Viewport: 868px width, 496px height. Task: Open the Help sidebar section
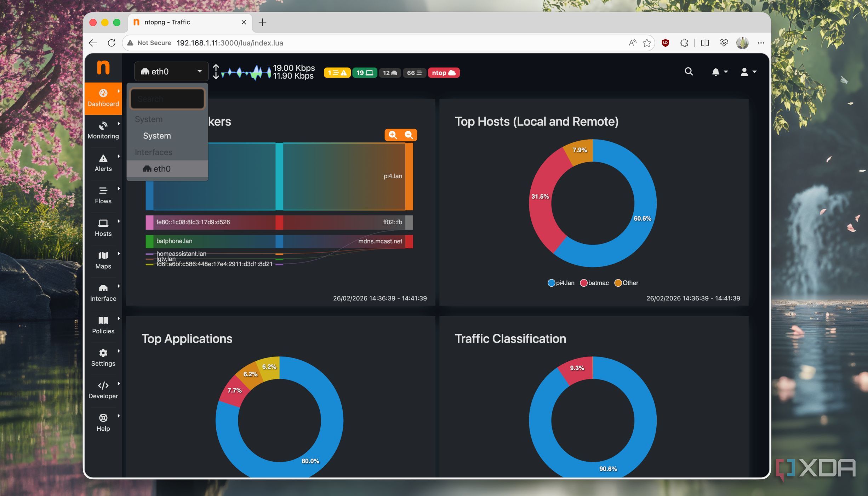(x=103, y=423)
